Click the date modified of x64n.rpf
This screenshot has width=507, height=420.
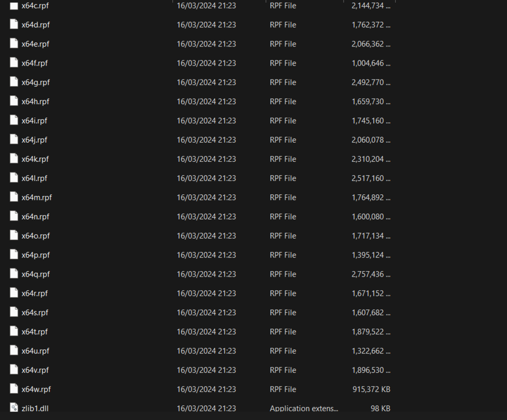(206, 217)
